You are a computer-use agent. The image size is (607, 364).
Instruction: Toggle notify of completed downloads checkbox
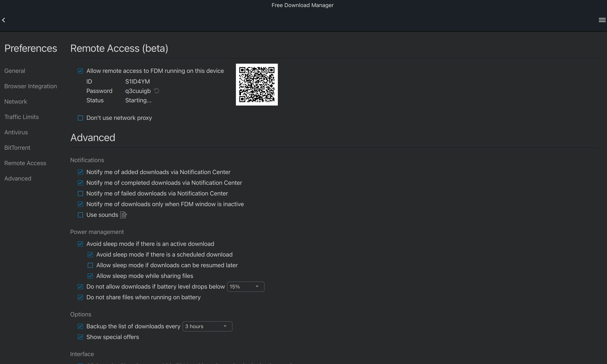click(80, 183)
